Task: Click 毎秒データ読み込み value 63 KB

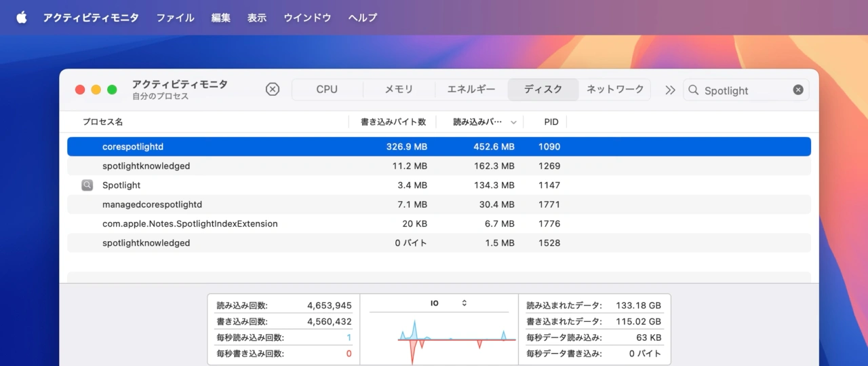Action: point(649,337)
